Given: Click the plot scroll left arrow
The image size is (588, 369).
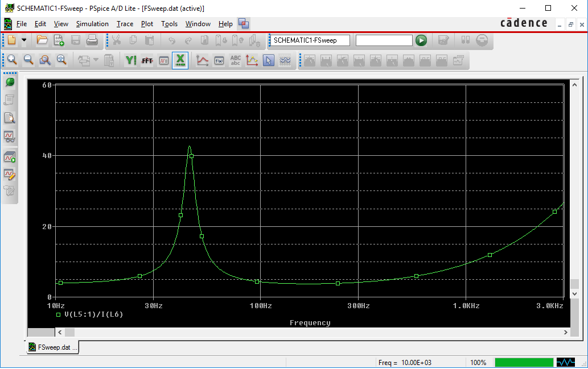Looking at the screenshot, I should point(60,332).
